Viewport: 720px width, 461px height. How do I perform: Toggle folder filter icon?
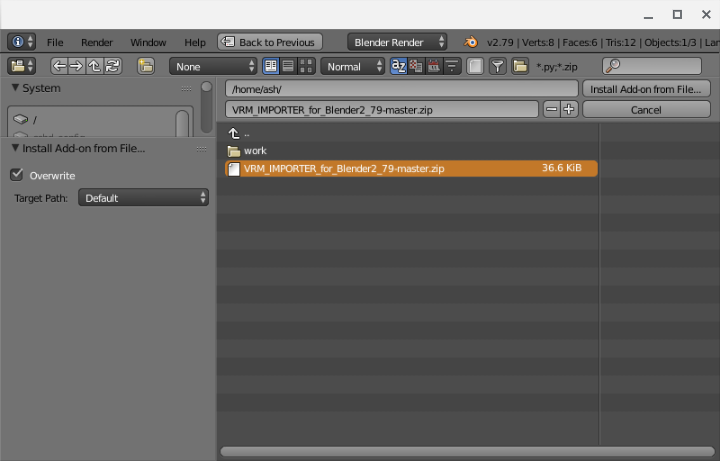pyautogui.click(x=520, y=66)
